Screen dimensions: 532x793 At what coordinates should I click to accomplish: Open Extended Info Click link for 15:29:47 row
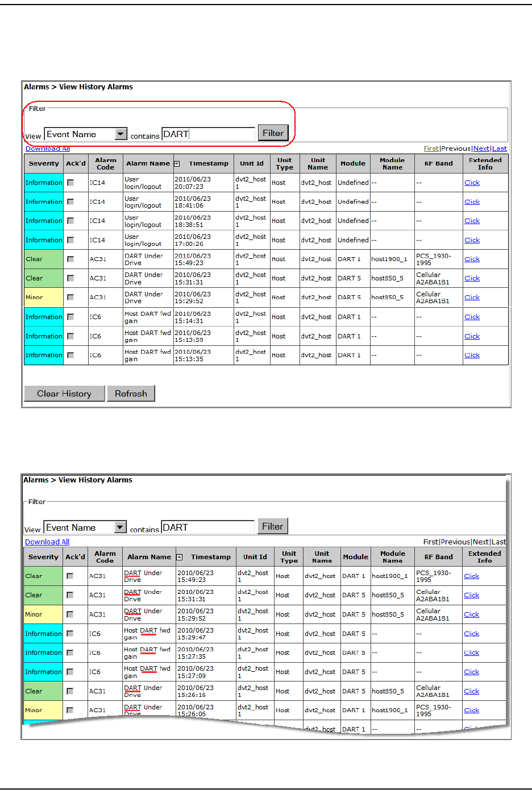point(471,634)
